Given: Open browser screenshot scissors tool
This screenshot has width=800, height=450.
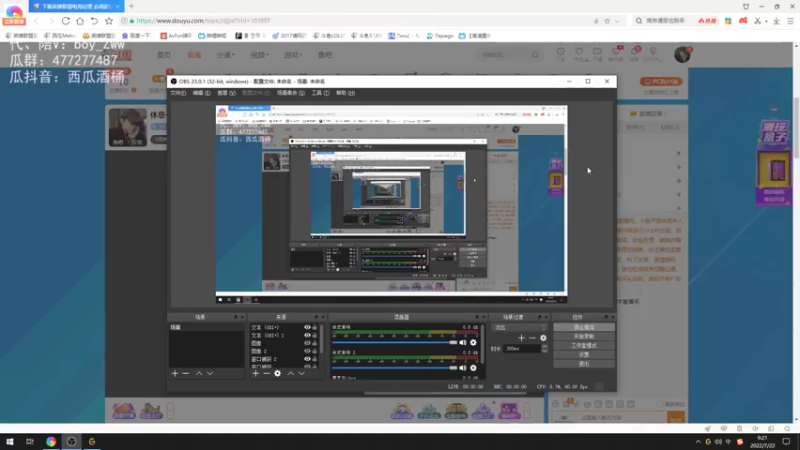Looking at the screenshot, I should (758, 21).
